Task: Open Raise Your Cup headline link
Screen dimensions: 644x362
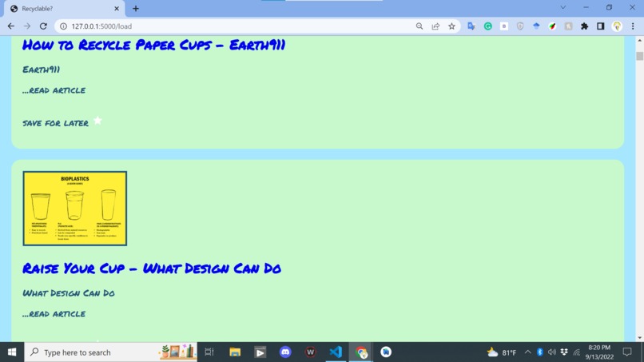Action: [152, 269]
